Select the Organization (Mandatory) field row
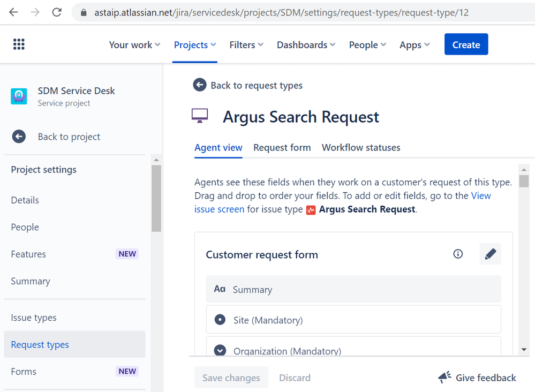This screenshot has height=392, width=535. pyautogui.click(x=353, y=346)
